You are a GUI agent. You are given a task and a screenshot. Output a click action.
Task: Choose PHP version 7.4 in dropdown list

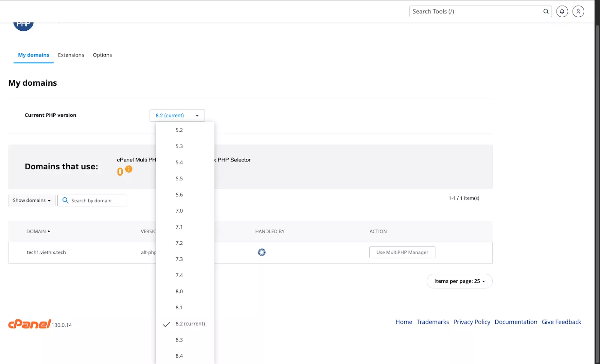pyautogui.click(x=179, y=275)
